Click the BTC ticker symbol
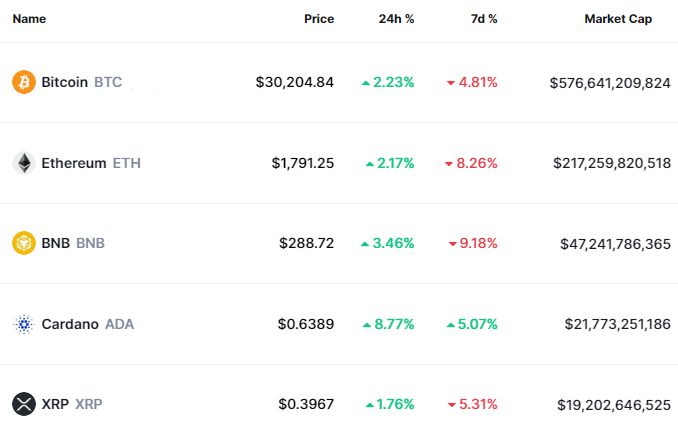The height and width of the screenshot is (432, 678). click(x=108, y=82)
